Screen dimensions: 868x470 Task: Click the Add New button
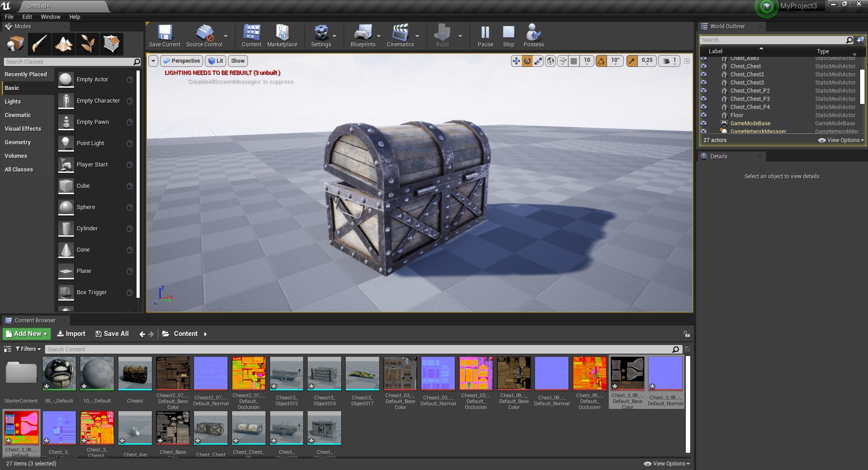[x=27, y=334]
